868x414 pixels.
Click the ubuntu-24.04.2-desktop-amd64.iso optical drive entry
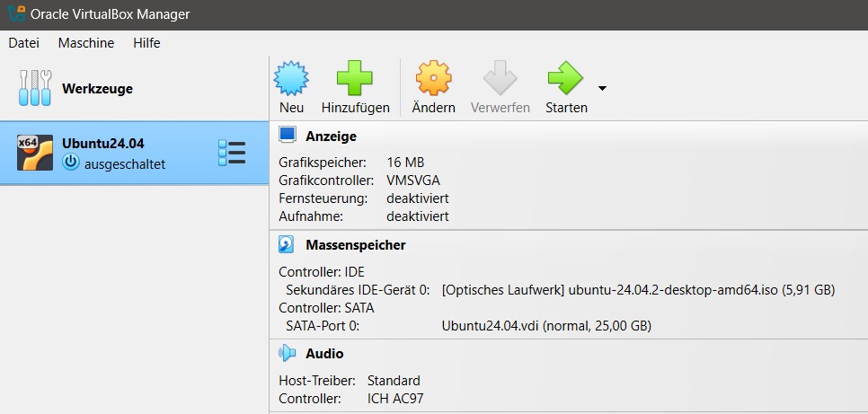click(x=638, y=290)
